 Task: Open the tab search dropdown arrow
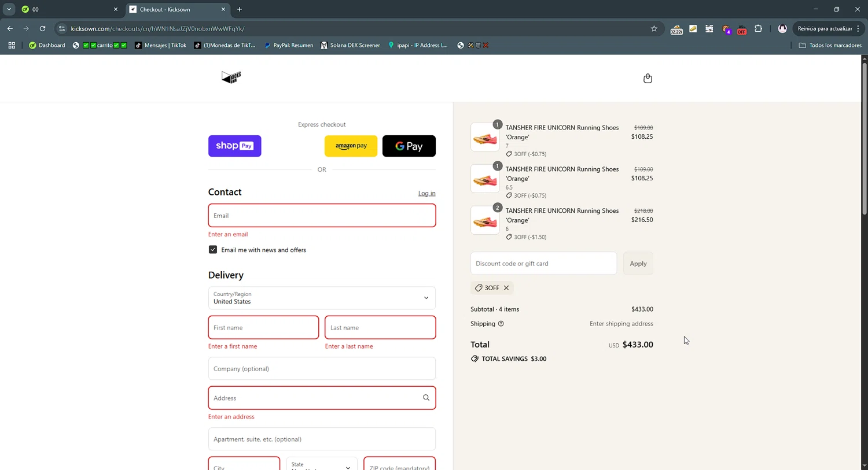pyautogui.click(x=9, y=9)
